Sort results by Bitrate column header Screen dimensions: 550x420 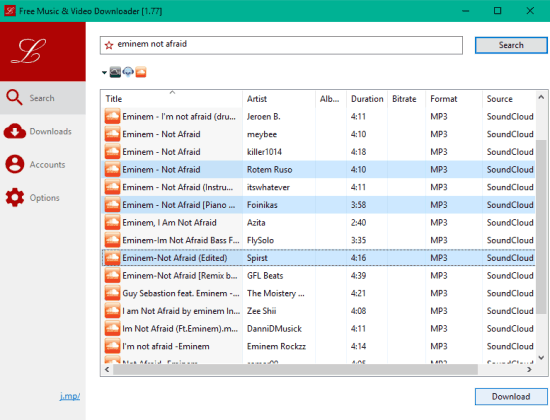pos(407,99)
